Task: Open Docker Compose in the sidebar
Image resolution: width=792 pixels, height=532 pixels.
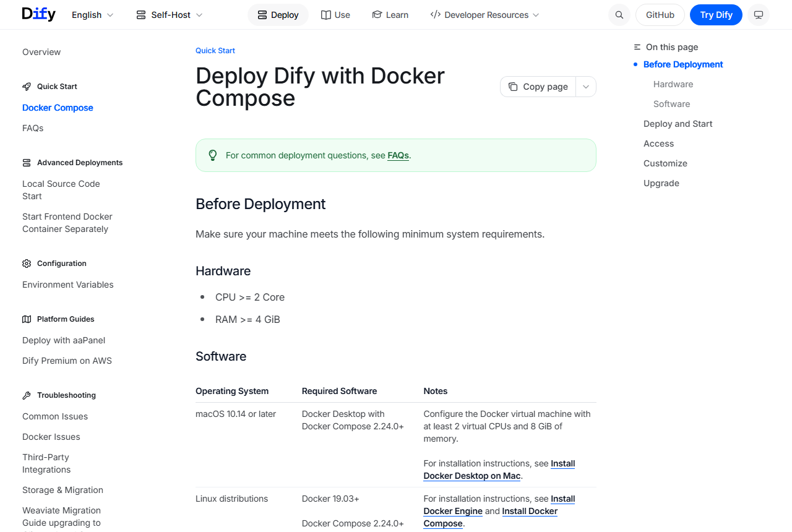Action: (58, 108)
